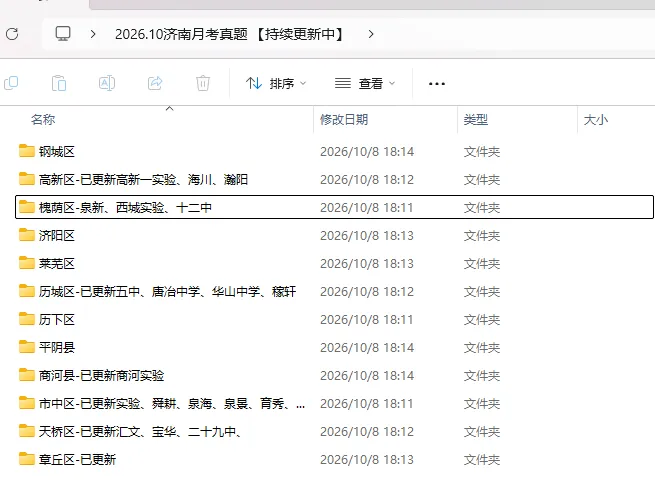Toggle the sort direction arrow above 名称 column
This screenshot has width=655, height=484.
169,109
